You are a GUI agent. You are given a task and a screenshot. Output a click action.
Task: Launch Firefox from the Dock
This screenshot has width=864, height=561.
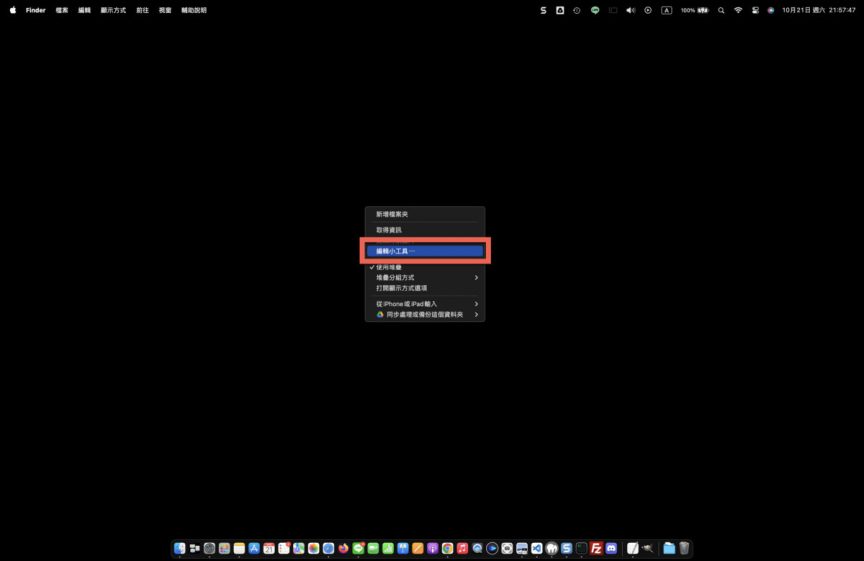[343, 548]
